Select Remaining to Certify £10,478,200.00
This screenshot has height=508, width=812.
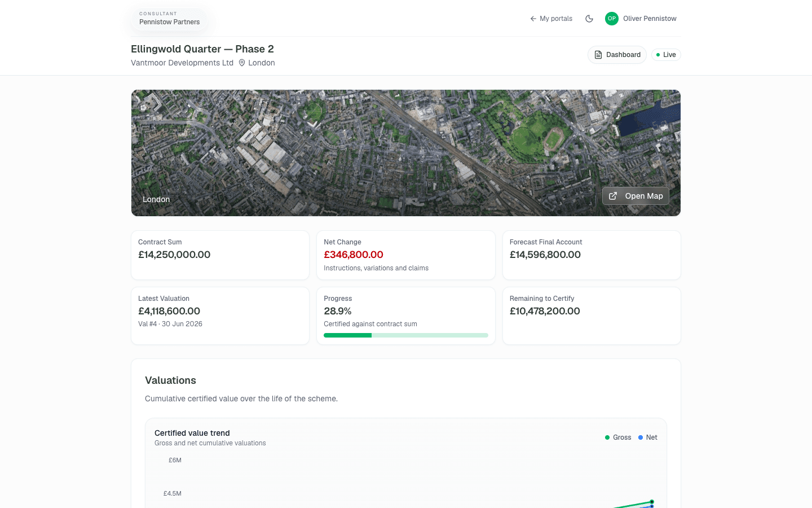click(545, 311)
